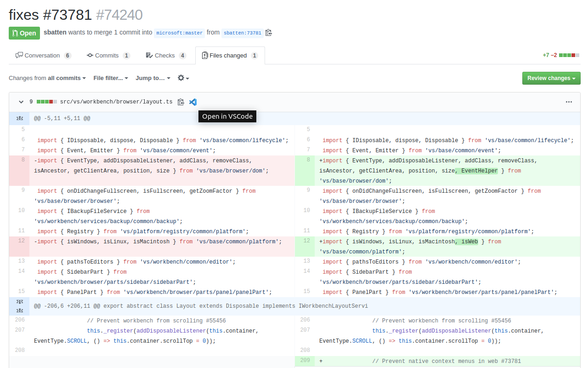Open linked pull request #74240

click(119, 15)
